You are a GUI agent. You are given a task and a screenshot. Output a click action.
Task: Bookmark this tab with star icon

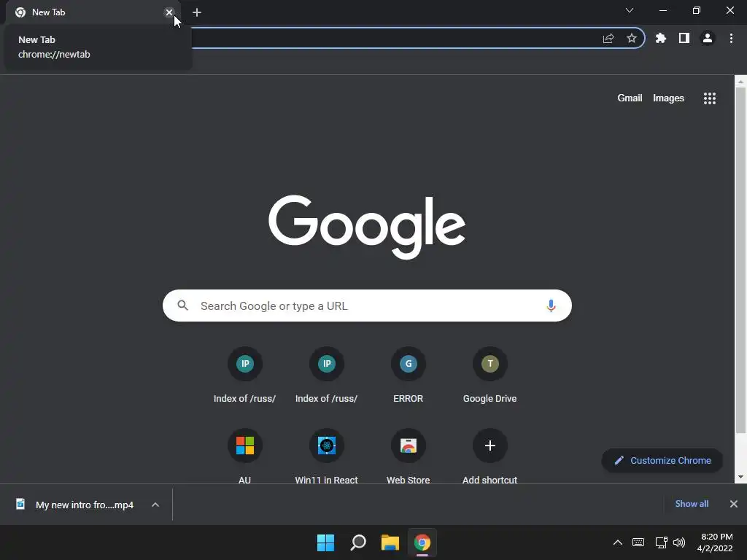(x=632, y=38)
